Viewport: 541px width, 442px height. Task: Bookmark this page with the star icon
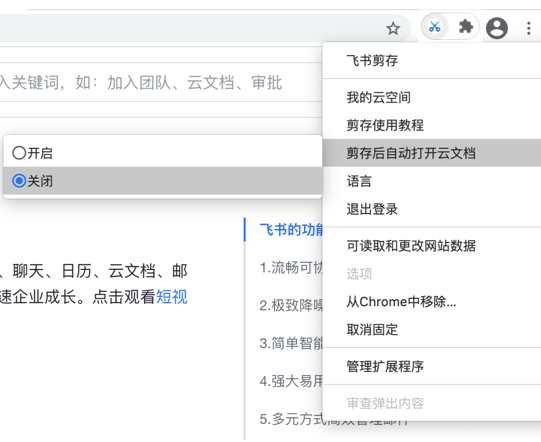point(393,28)
